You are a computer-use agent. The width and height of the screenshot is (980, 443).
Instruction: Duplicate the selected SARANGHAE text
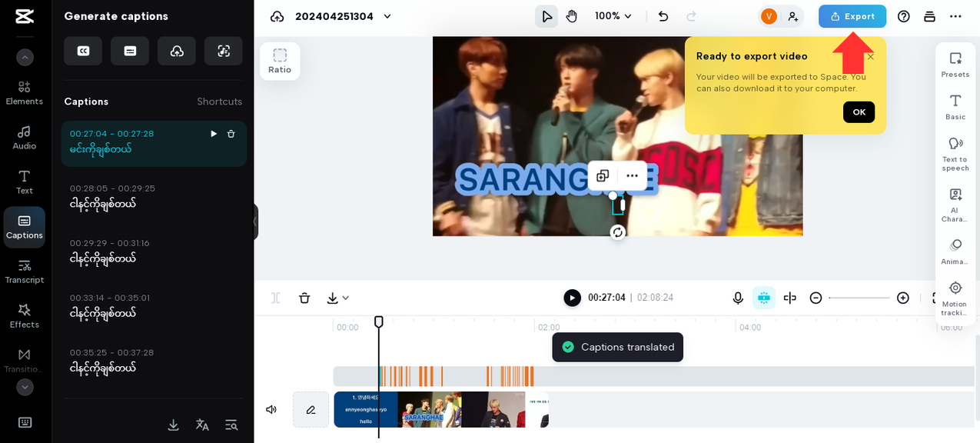pos(603,176)
